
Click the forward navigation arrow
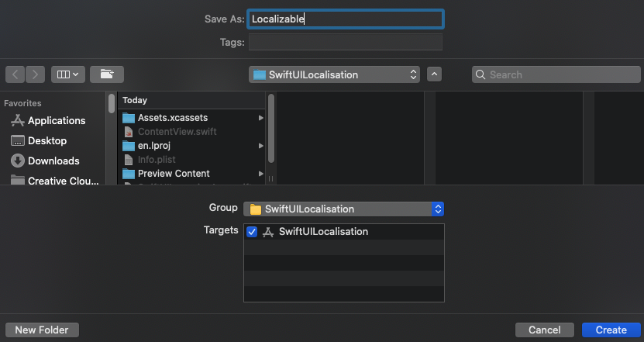[36, 74]
